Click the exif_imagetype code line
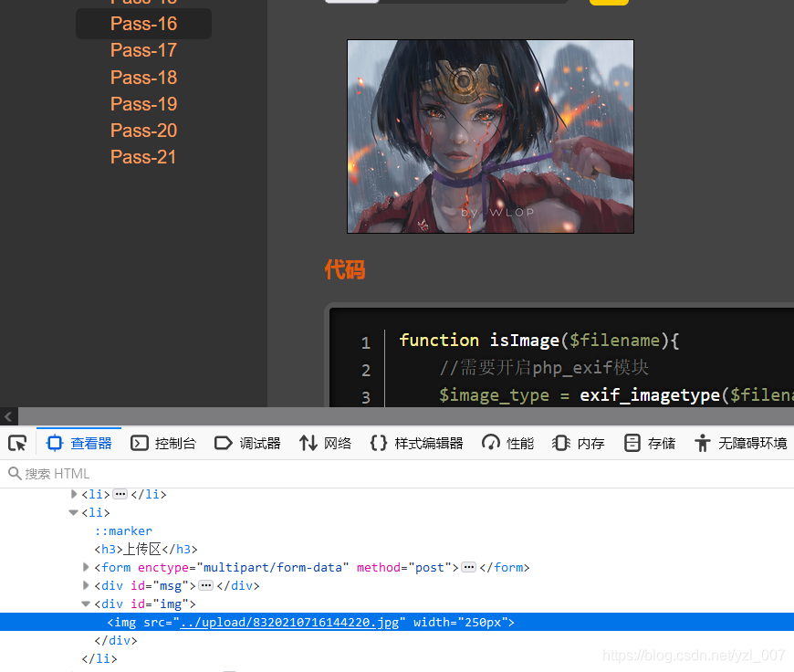This screenshot has width=794, height=672. coord(616,394)
